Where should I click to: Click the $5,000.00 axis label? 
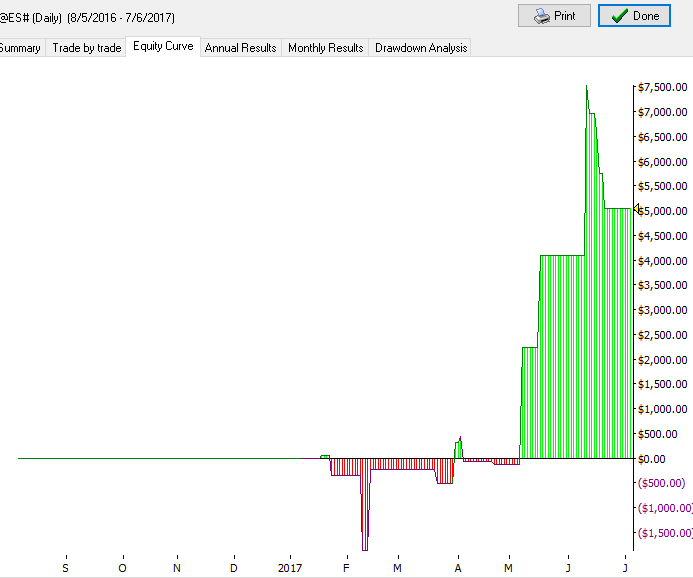click(x=663, y=211)
